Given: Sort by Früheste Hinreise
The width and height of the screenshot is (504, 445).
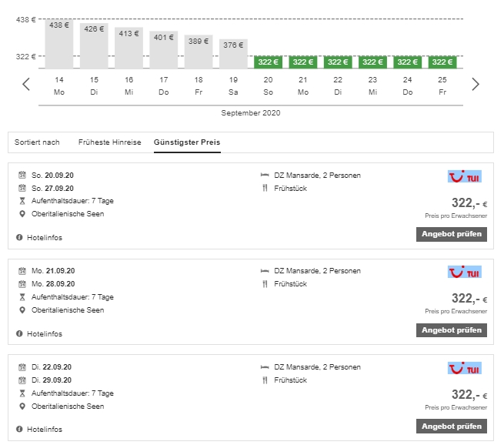Looking at the screenshot, I should (109, 142).
